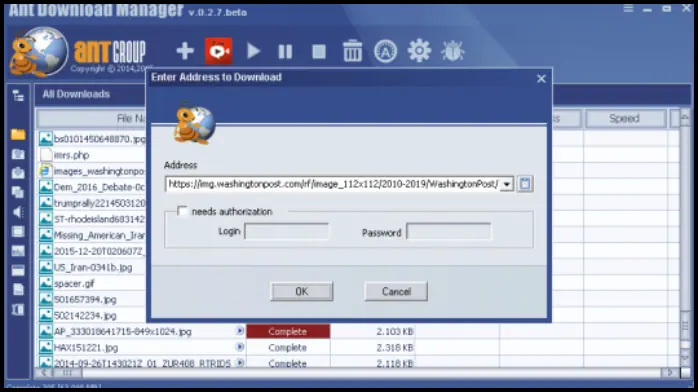This screenshot has width=698, height=392.
Task: Click the horizontal scrollbar right arrow
Action: pyautogui.click(x=669, y=373)
